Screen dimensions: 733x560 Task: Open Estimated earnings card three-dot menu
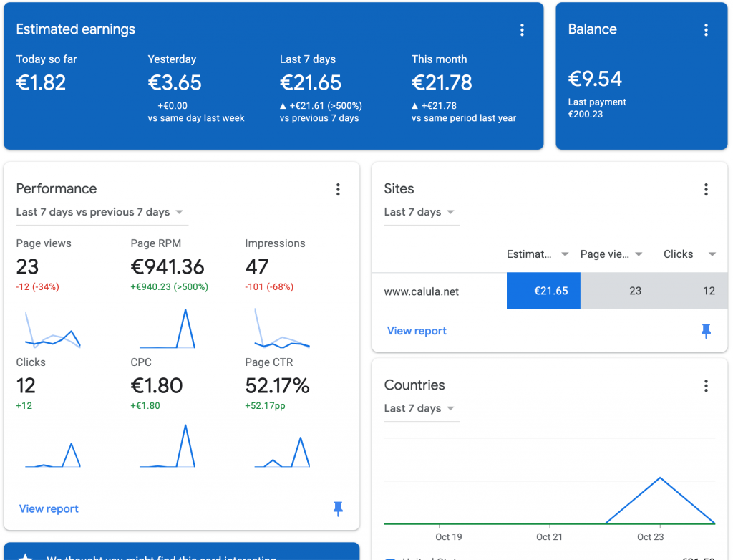coord(522,29)
